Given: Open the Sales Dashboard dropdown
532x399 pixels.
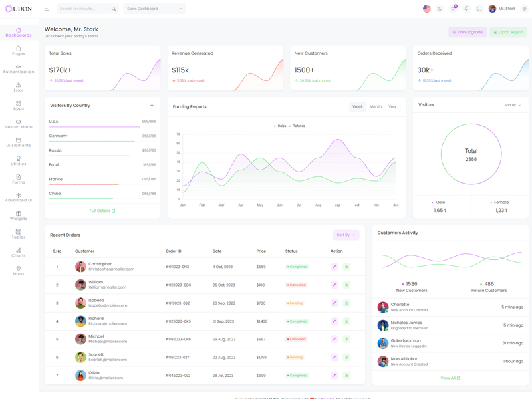Looking at the screenshot, I should pyautogui.click(x=154, y=9).
